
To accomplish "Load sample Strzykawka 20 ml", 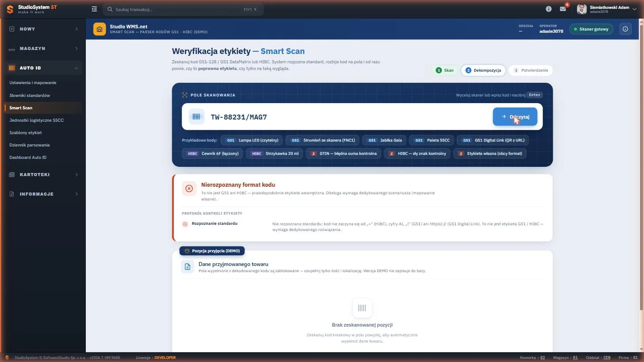I will (274, 154).
